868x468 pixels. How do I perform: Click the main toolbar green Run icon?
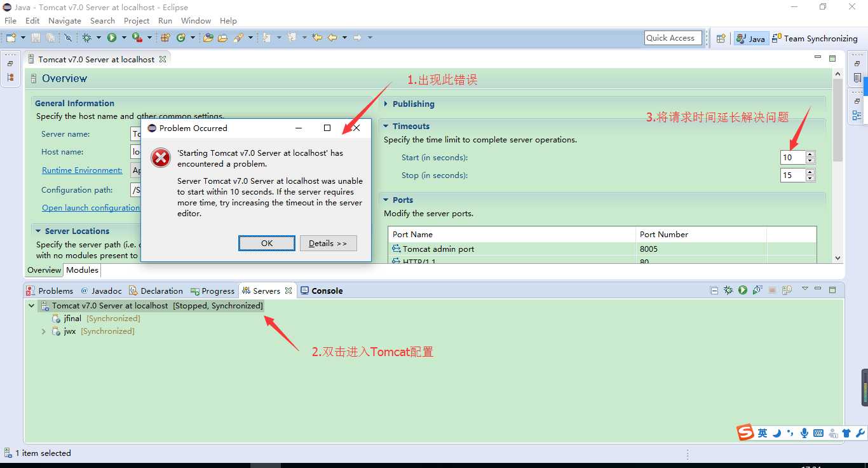pyautogui.click(x=112, y=38)
